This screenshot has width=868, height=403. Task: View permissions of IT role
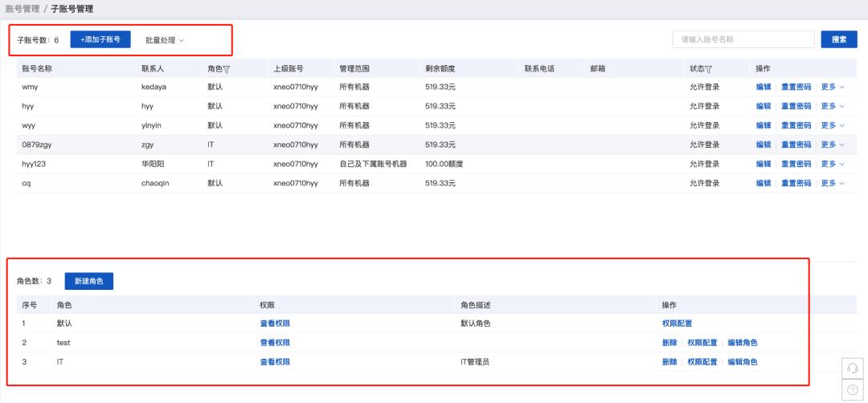pos(275,362)
